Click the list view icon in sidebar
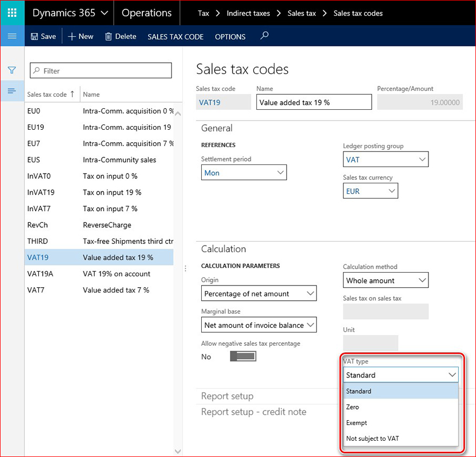This screenshot has height=457, width=476. (x=12, y=91)
